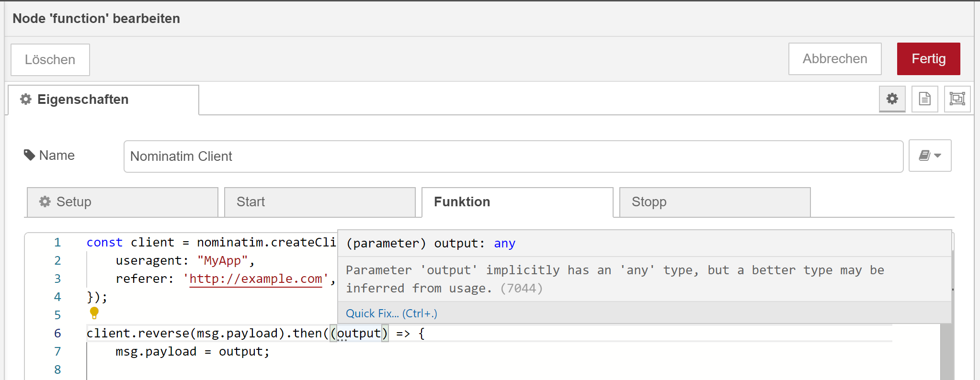Click the tag icon beside Name
The width and height of the screenshot is (980, 380).
pyautogui.click(x=30, y=155)
